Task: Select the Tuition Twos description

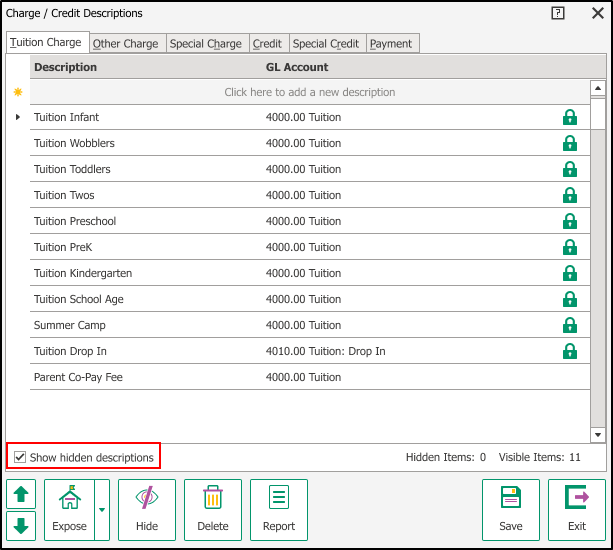Action: click(x=64, y=195)
